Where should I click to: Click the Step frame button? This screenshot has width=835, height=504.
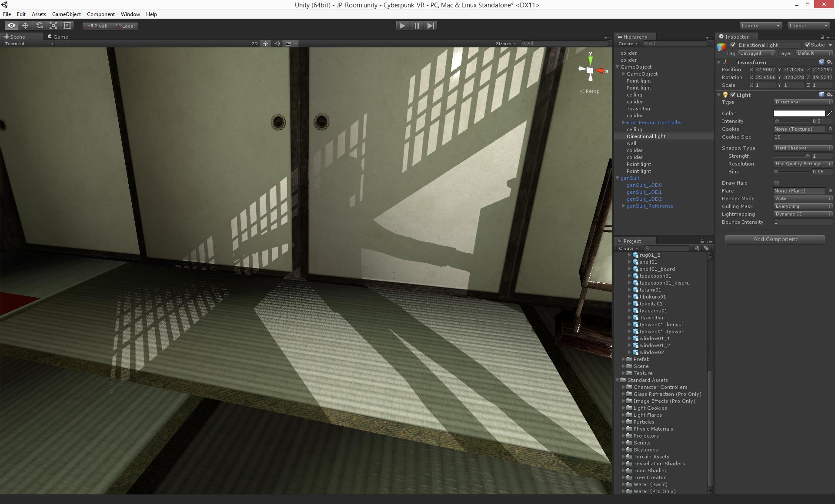click(x=431, y=26)
